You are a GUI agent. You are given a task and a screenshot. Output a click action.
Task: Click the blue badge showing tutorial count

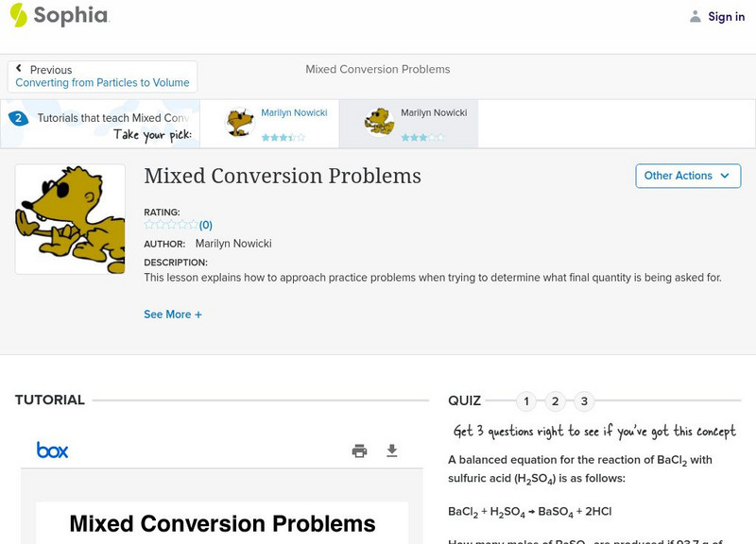coord(17,117)
